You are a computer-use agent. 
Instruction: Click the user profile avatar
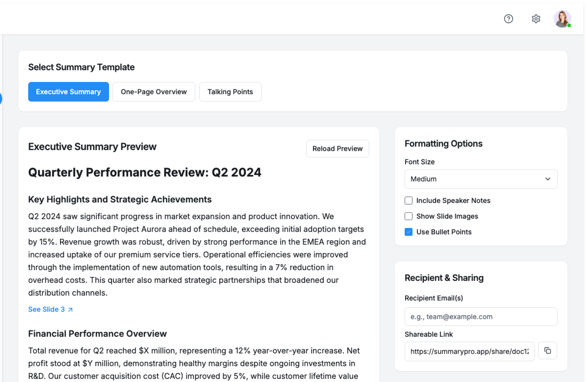pos(562,19)
